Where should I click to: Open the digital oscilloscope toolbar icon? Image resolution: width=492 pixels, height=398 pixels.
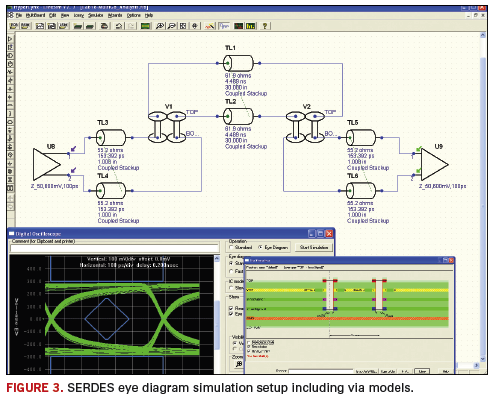pos(239,26)
